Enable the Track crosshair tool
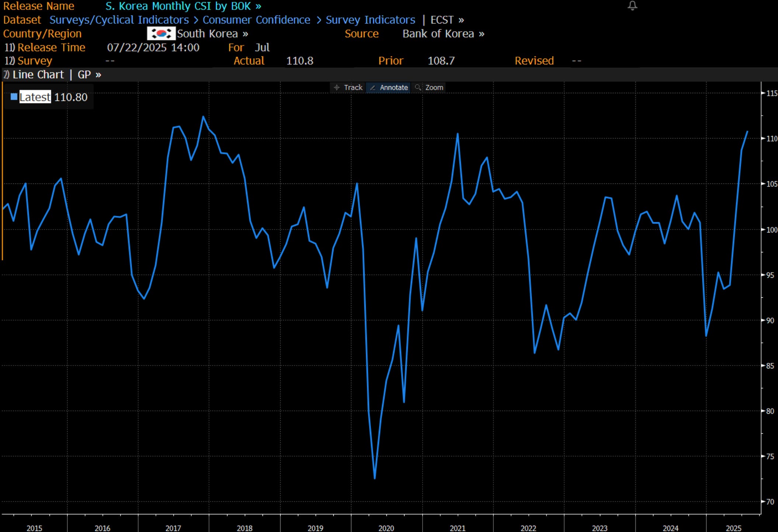This screenshot has height=532, width=778. [348, 88]
